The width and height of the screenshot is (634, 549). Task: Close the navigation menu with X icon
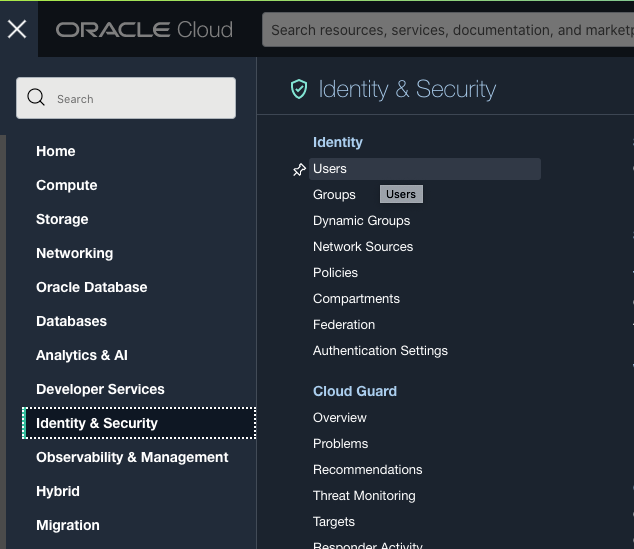click(x=17, y=29)
